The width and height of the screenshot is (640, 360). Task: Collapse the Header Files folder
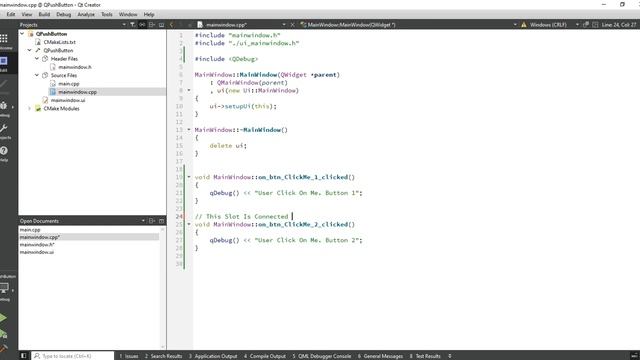pyautogui.click(x=37, y=59)
